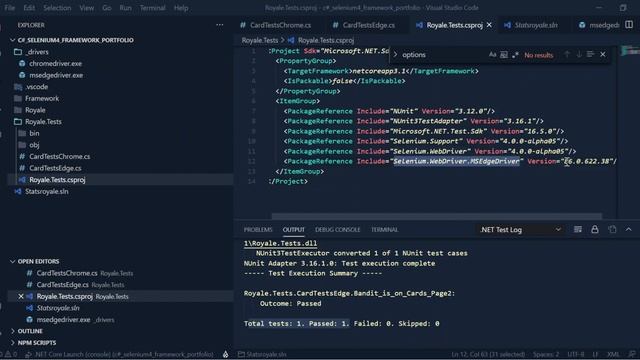Image resolution: width=640 pixels, height=360 pixels.
Task: Close the Royale.Tests.csproj editor tab
Action: 489,25
